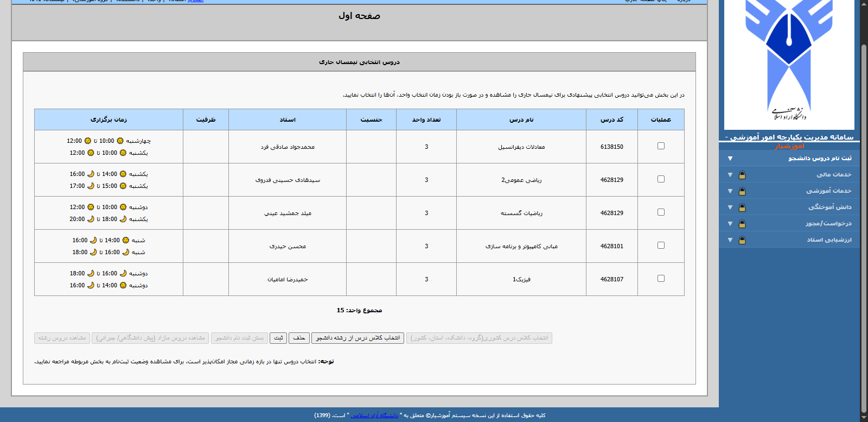The height and width of the screenshot is (422, 868).
Task: Click the سامانه مدیریت یکپارچه امور آموزشی title
Action: click(x=789, y=137)
